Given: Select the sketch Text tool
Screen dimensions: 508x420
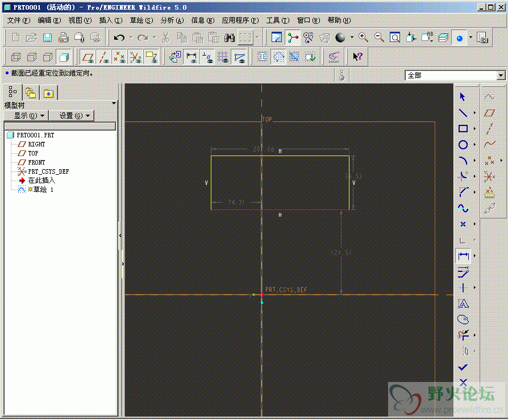Looking at the screenshot, I should point(463,304).
